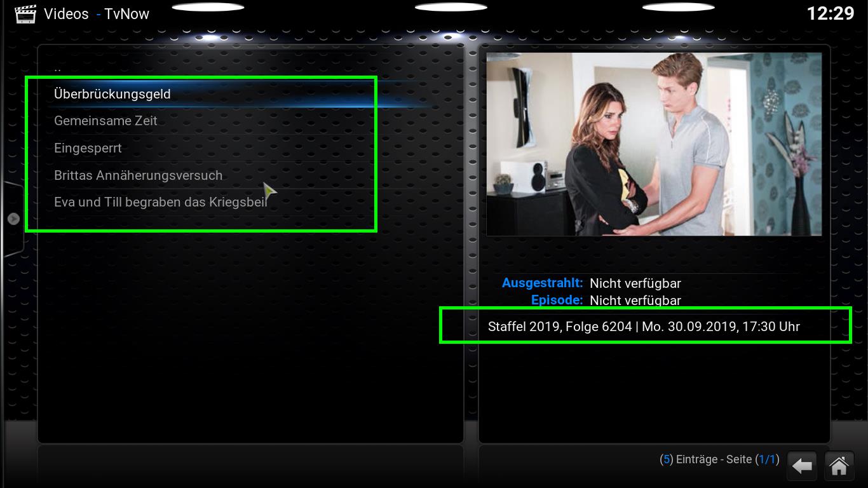Image resolution: width=868 pixels, height=488 pixels.
Task: Open the left sidebar arrow handle
Action: (x=13, y=219)
